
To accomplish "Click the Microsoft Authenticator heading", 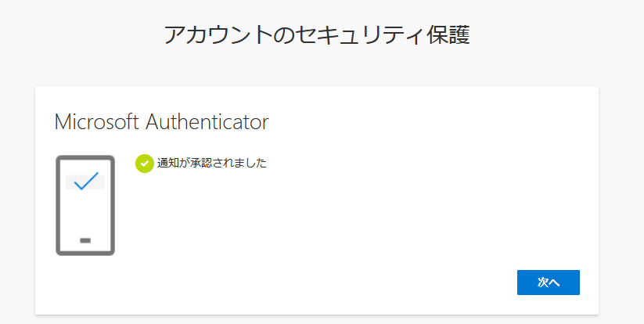I will point(161,122).
